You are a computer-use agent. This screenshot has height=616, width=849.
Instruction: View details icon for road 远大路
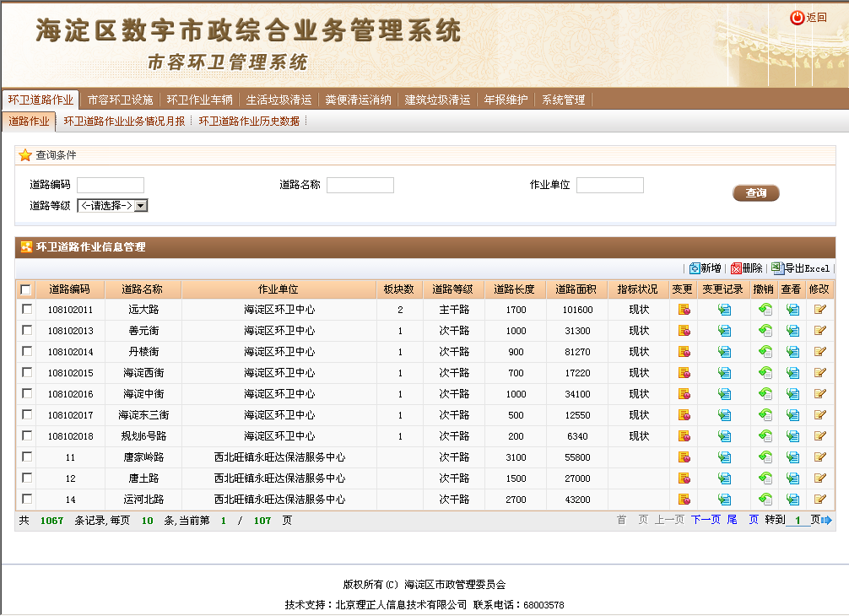point(792,310)
